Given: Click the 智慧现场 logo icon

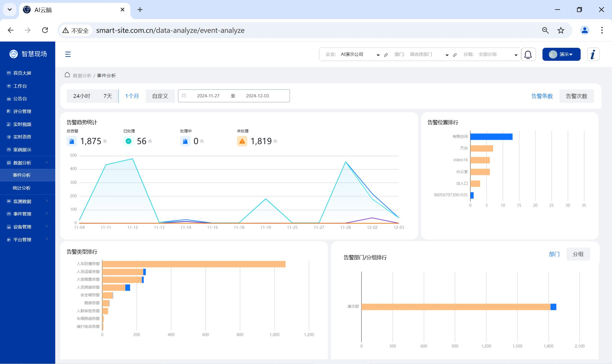Looking at the screenshot, I should [13, 54].
